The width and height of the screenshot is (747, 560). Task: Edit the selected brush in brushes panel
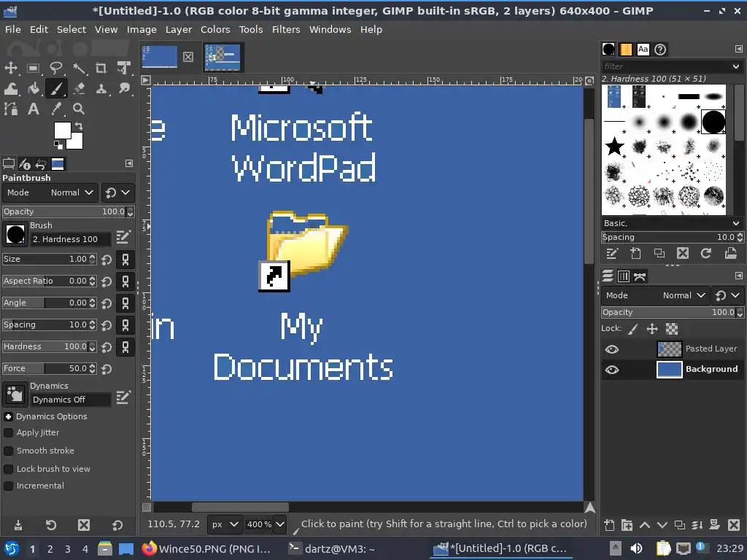[612, 253]
